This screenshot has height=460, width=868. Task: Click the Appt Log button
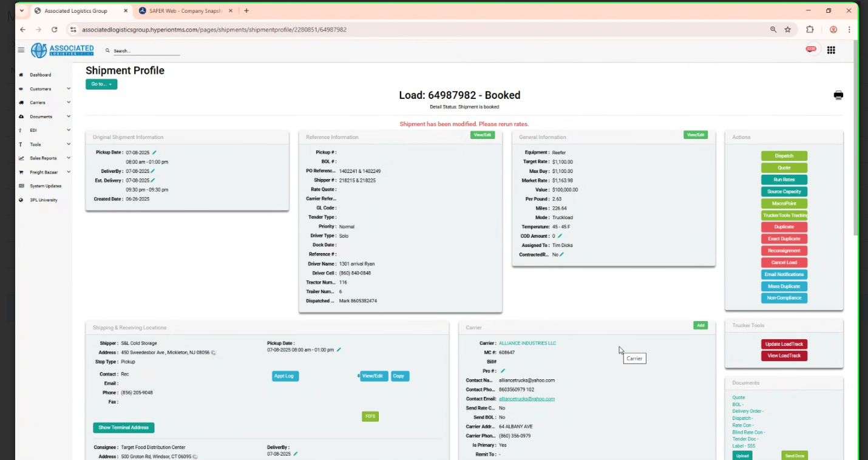(285, 376)
